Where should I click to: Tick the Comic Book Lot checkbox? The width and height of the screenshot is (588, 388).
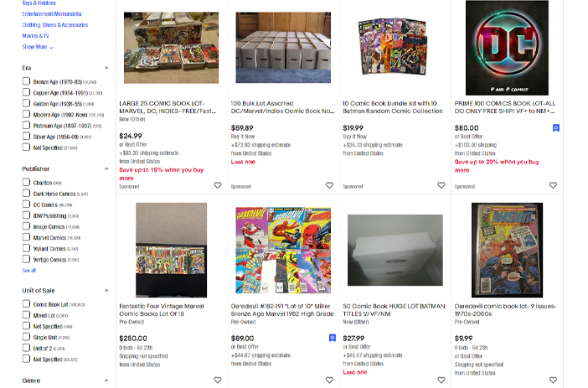pos(26,303)
